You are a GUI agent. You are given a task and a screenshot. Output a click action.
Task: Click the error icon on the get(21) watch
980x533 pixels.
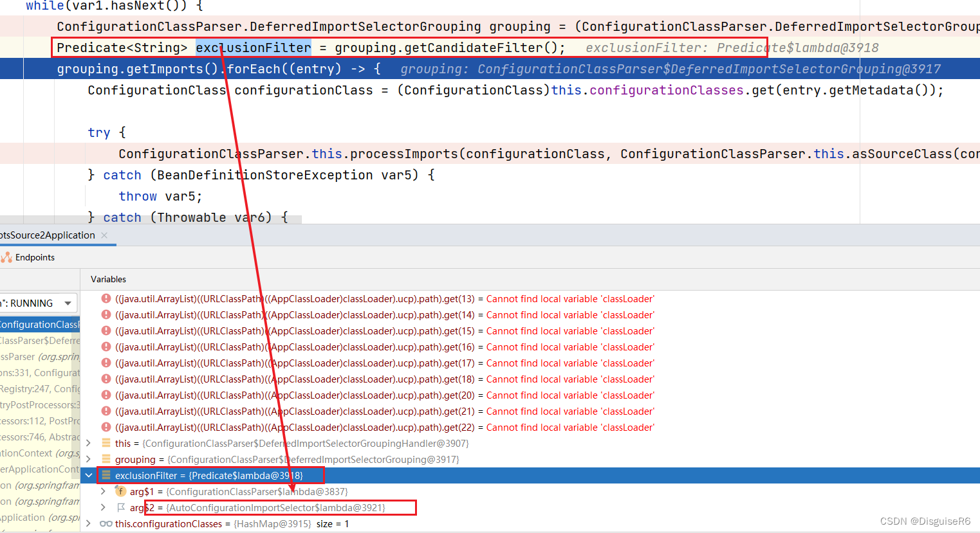coord(106,411)
